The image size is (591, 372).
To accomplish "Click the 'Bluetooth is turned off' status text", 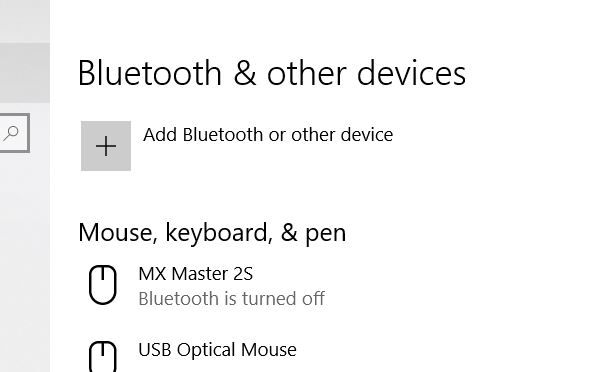I will (x=231, y=299).
